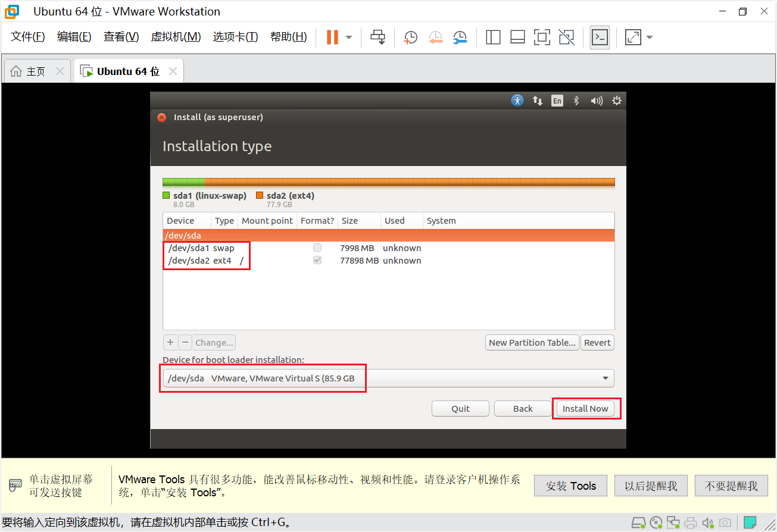The width and height of the screenshot is (777, 532).
Task: Open the sound volume indicator
Action: pyautogui.click(x=597, y=101)
